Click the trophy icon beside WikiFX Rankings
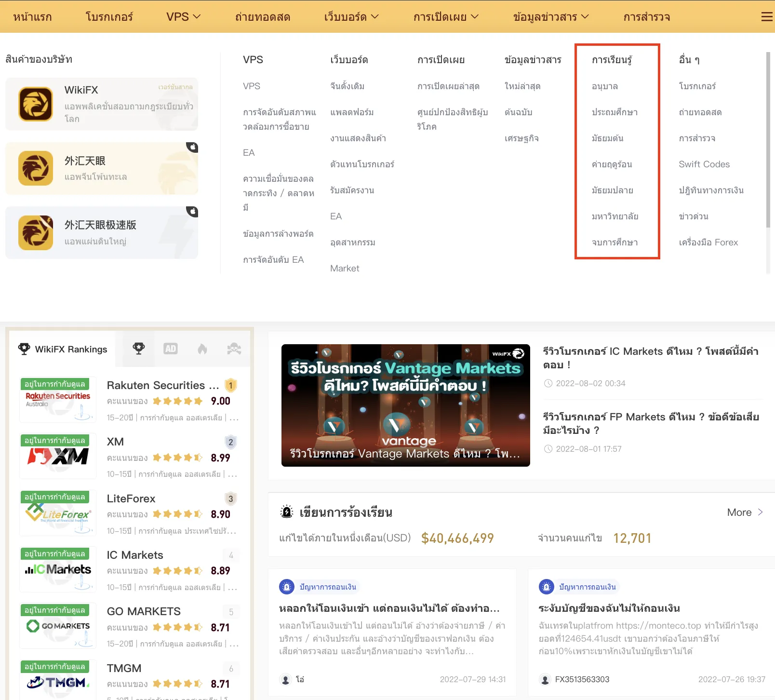The height and width of the screenshot is (700, 775). click(x=24, y=349)
